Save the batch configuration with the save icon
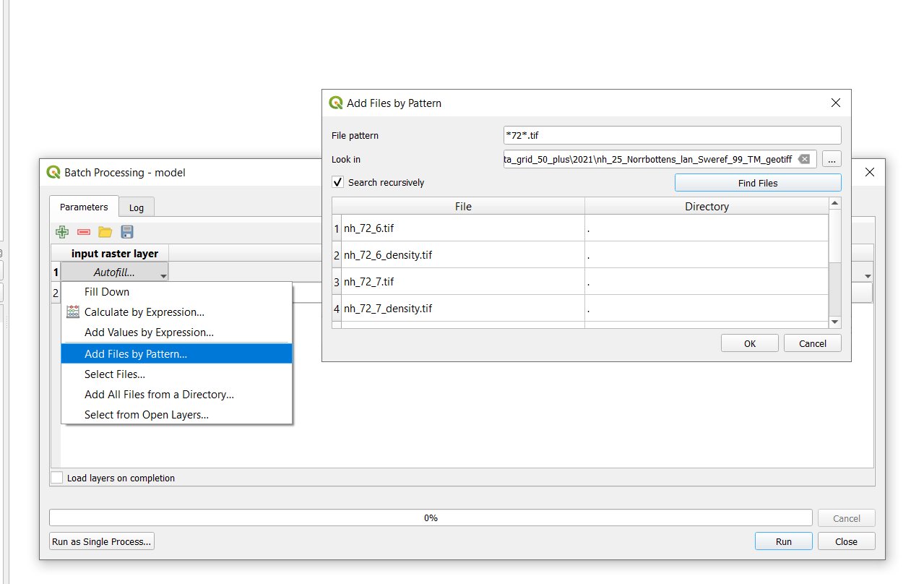 point(126,231)
